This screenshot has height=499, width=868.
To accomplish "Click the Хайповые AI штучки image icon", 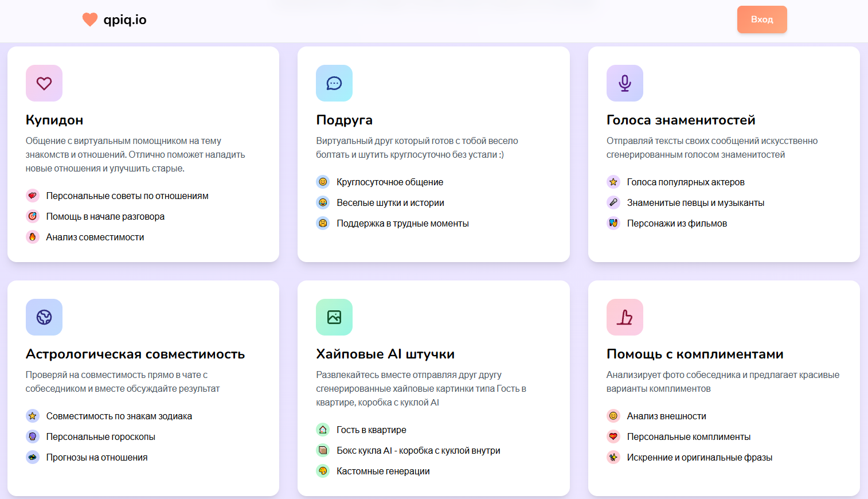I will [x=334, y=317].
